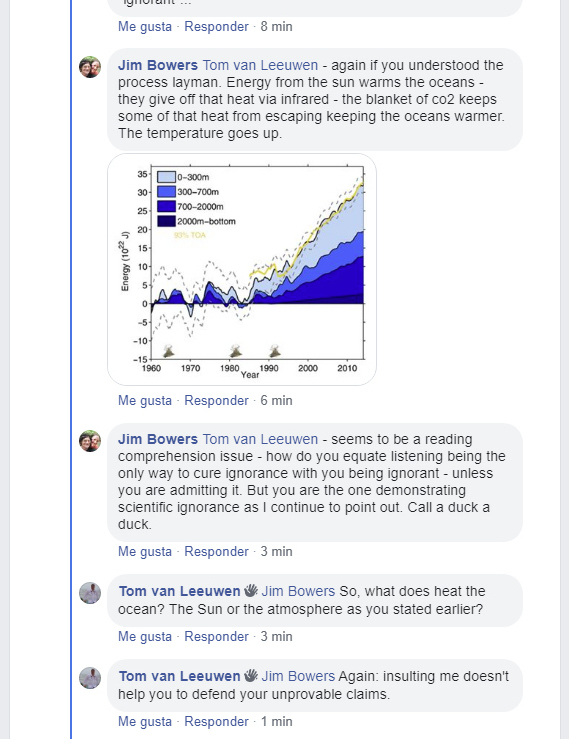This screenshot has height=739, width=569.
Task: Like the comment posted 8 min ago
Action: click(145, 26)
